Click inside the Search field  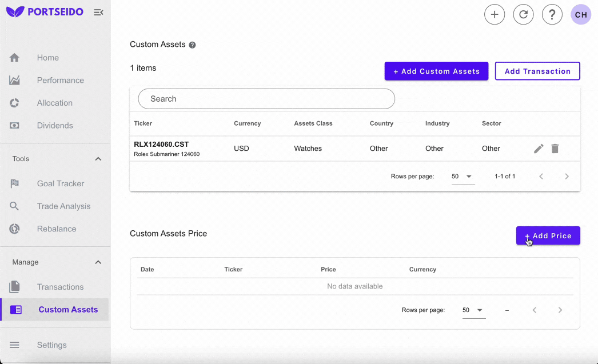pos(266,98)
